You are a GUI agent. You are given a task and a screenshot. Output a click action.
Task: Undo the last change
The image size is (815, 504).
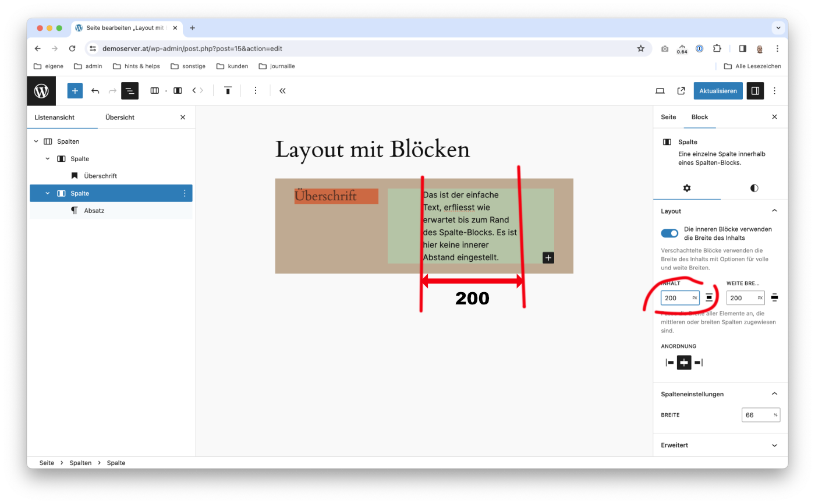click(x=95, y=91)
